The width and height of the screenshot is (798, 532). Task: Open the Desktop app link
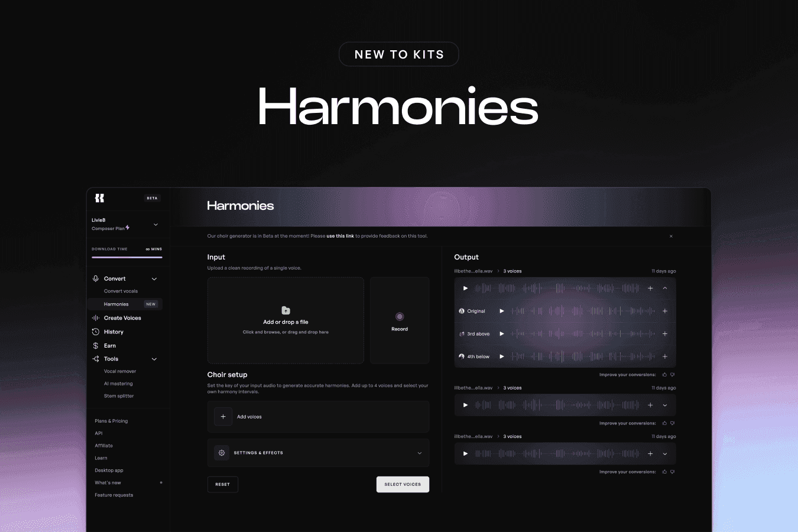point(109,471)
